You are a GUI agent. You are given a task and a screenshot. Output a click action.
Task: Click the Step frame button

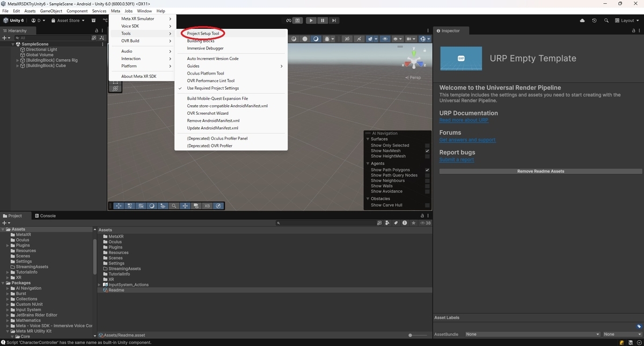pos(334,20)
